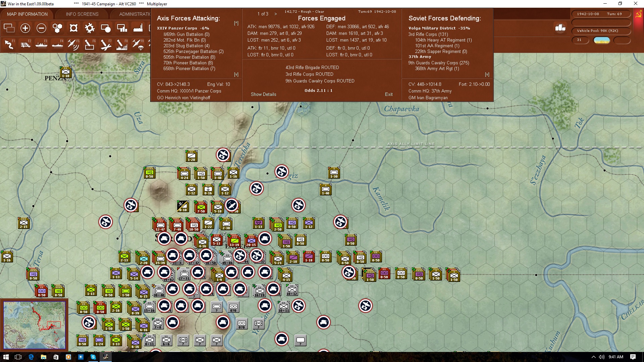Click 3rd Rifle Corps (131) defender entry
644x362 pixels.
point(428,34)
